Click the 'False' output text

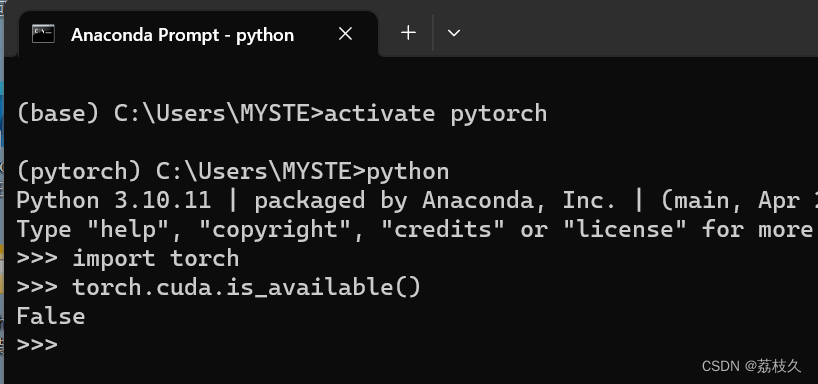click(51, 317)
